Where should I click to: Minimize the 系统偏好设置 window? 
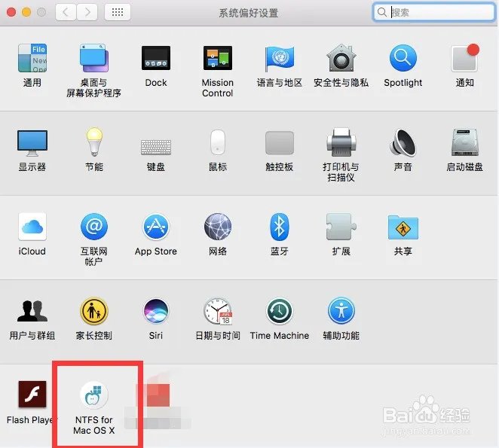click(26, 12)
